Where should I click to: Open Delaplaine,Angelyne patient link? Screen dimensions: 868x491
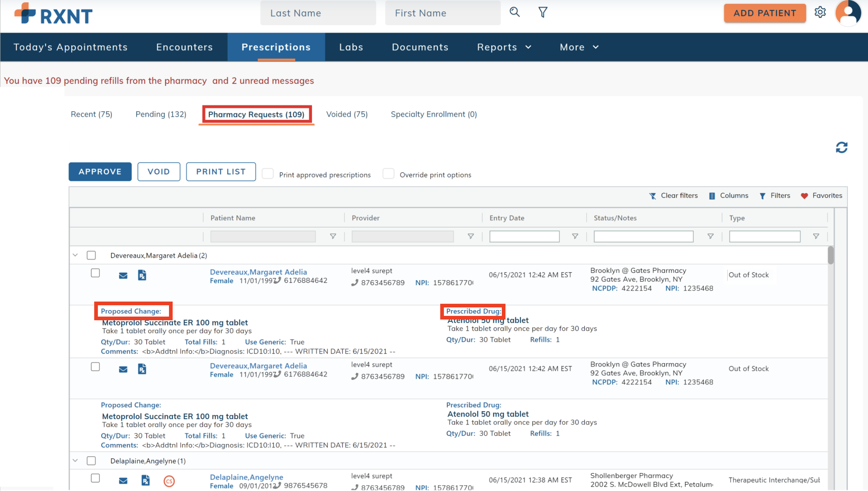(247, 477)
